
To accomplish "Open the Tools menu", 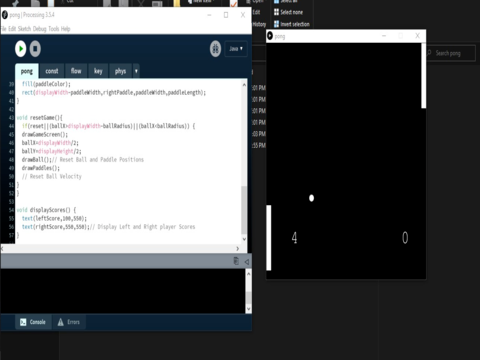I will 54,29.
